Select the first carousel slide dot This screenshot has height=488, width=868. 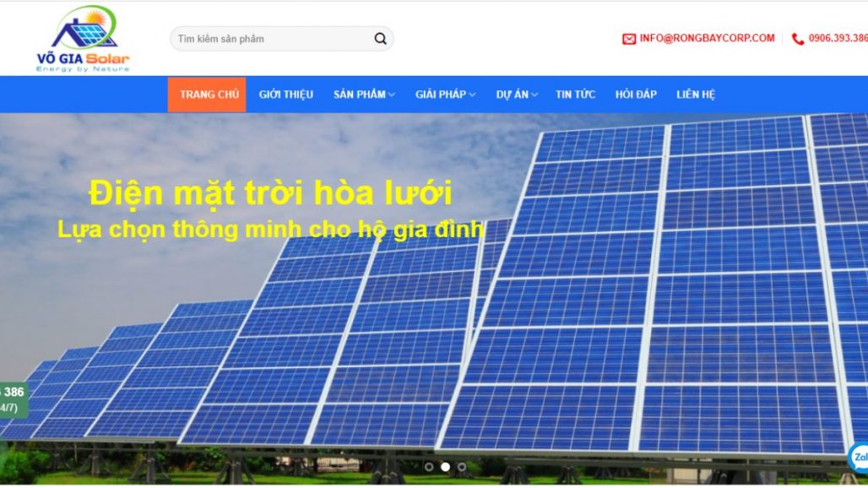[428, 467]
